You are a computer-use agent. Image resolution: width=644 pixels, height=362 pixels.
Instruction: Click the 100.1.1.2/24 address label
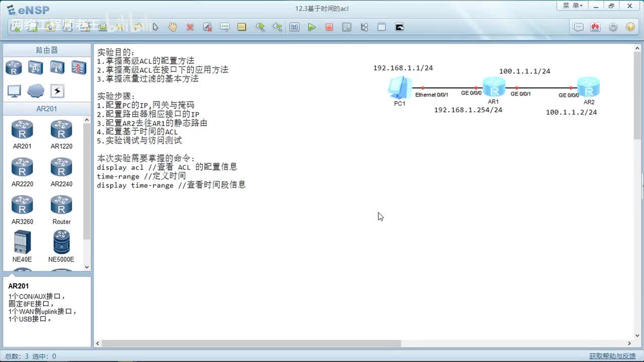tap(572, 112)
